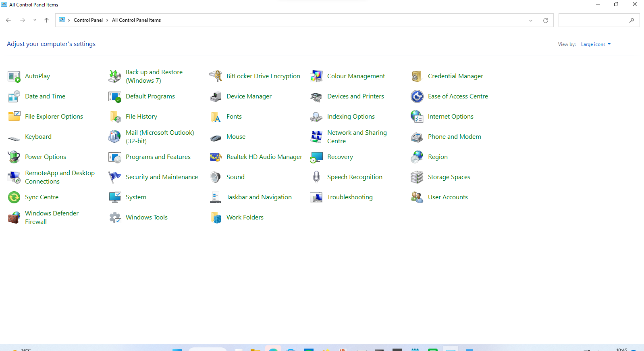
Task: Click the Network and Sharing Centre icon
Action: coord(316,137)
